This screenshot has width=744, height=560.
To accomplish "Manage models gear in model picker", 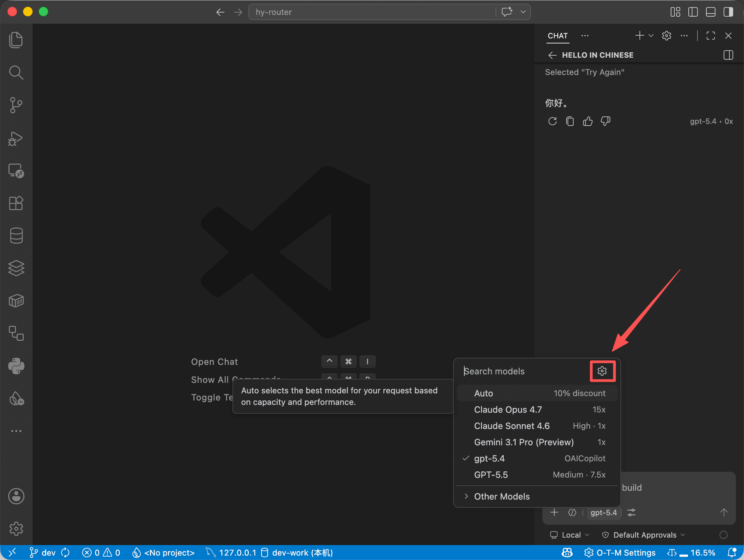I will 602,371.
